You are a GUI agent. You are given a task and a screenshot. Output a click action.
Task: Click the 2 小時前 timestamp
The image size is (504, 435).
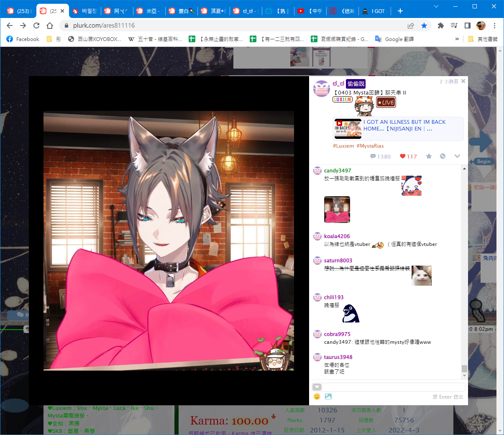(449, 82)
